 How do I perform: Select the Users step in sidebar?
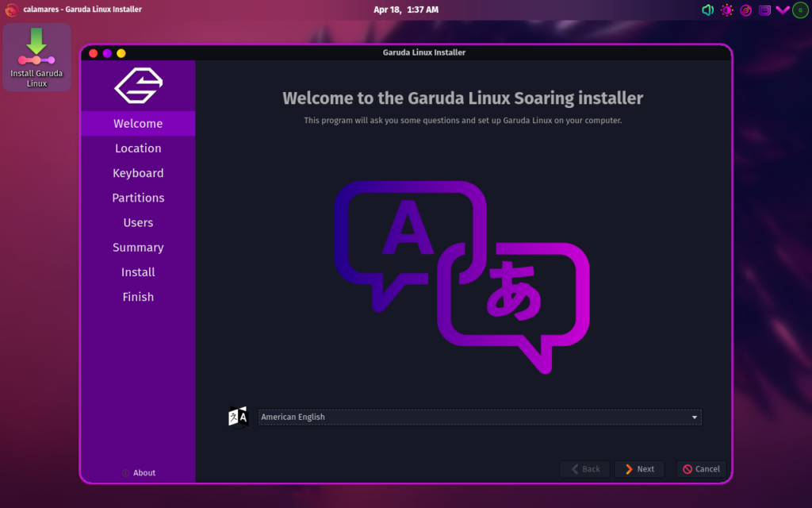(138, 223)
